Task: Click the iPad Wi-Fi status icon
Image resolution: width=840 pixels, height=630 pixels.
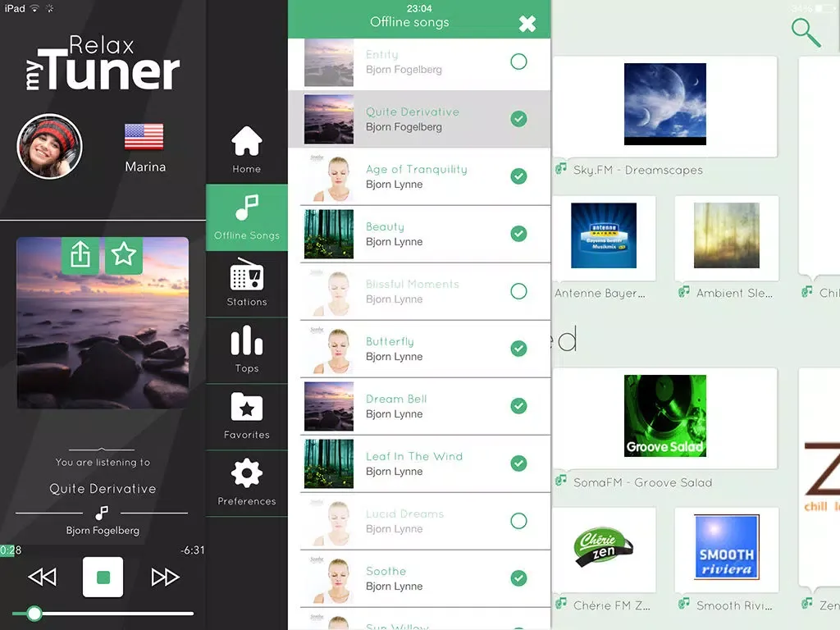Action: (34, 8)
